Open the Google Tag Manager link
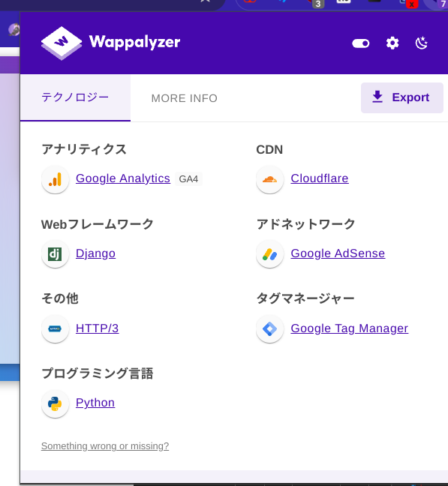Image resolution: width=448 pixels, height=486 pixels. coord(350,328)
